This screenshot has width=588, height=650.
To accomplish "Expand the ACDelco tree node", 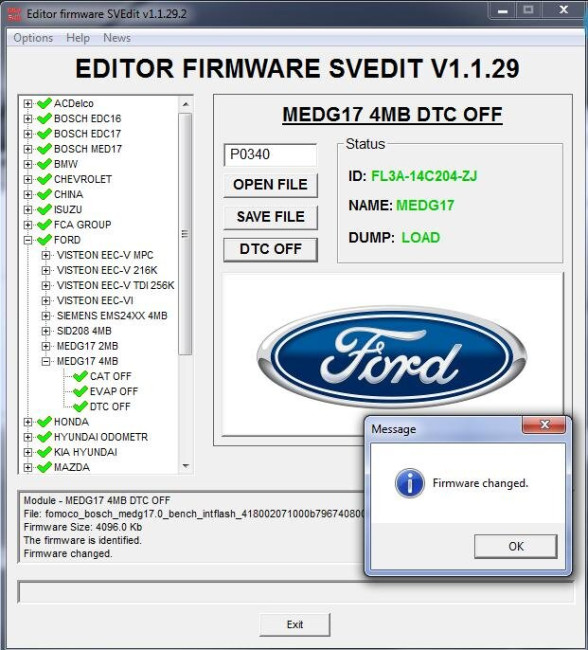I will (28, 103).
